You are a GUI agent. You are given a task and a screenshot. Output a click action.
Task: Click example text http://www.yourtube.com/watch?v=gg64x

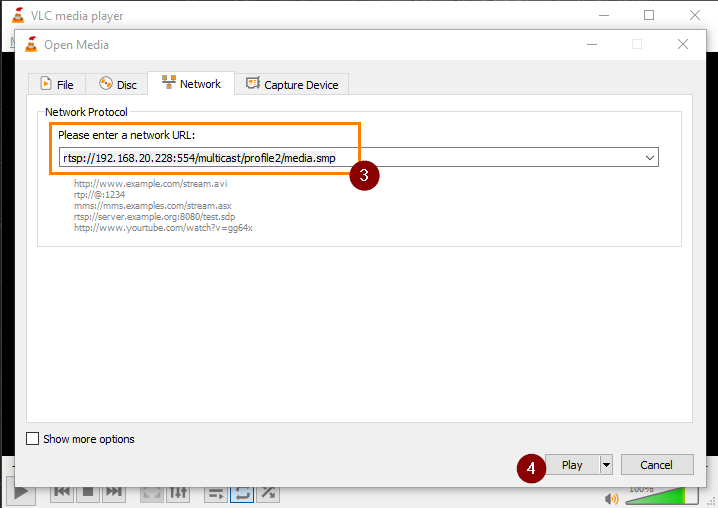coord(163,228)
